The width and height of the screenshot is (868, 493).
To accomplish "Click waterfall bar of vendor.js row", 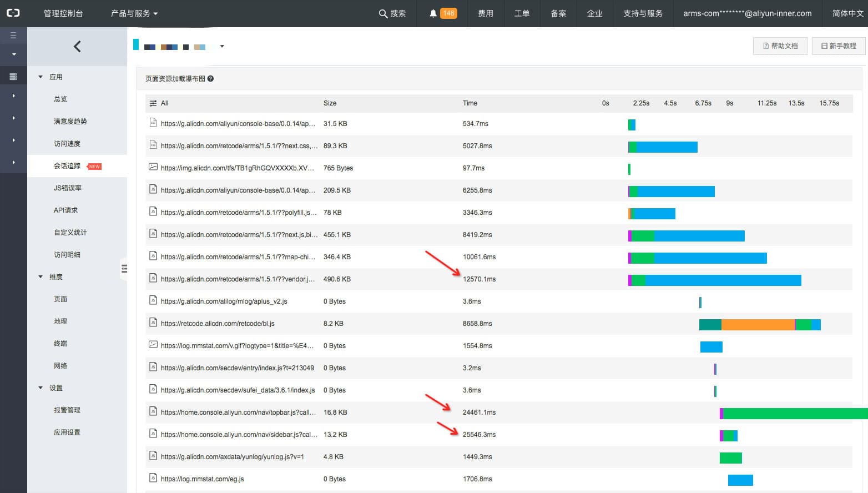I will coord(715,280).
